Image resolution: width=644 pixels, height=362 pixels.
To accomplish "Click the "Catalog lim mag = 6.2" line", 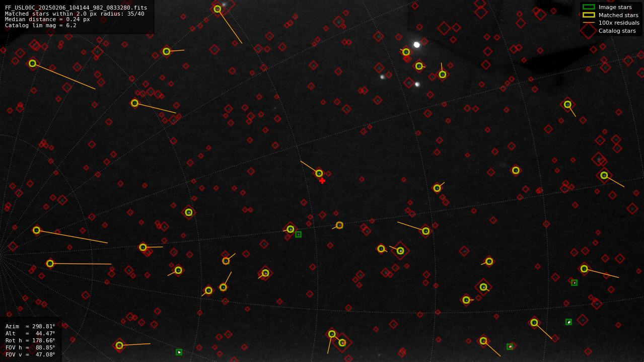I will [x=41, y=25].
